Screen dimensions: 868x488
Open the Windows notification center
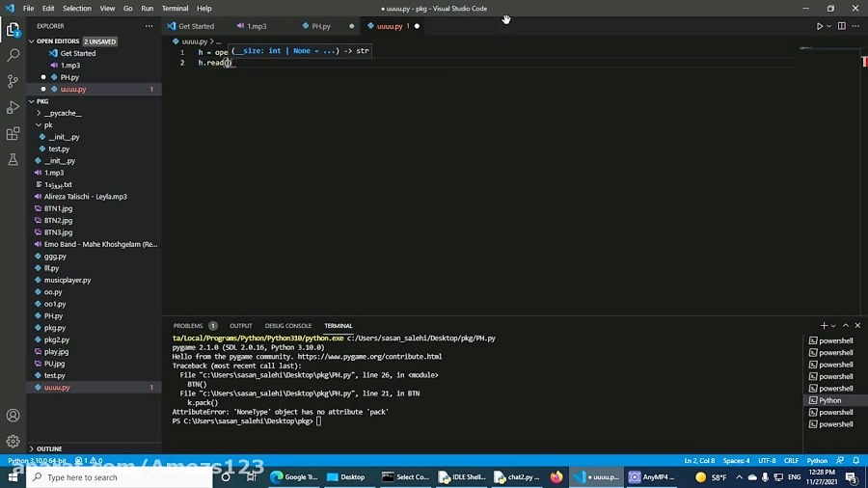click(x=853, y=477)
